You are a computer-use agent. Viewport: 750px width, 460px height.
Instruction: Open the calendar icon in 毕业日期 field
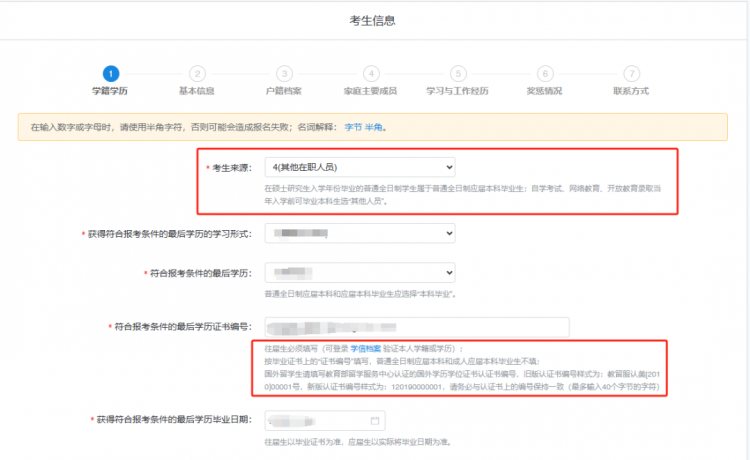pyautogui.click(x=375, y=420)
